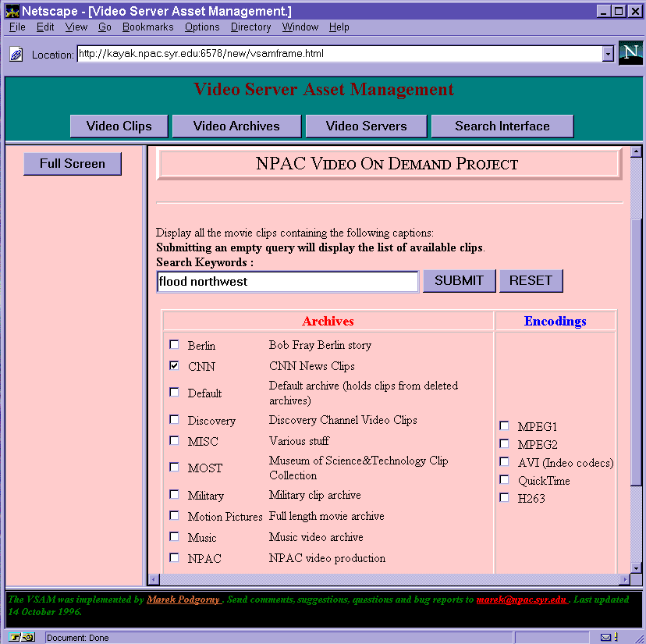Click the Archives column header
Image resolution: width=646 pixels, height=644 pixels.
coord(328,321)
